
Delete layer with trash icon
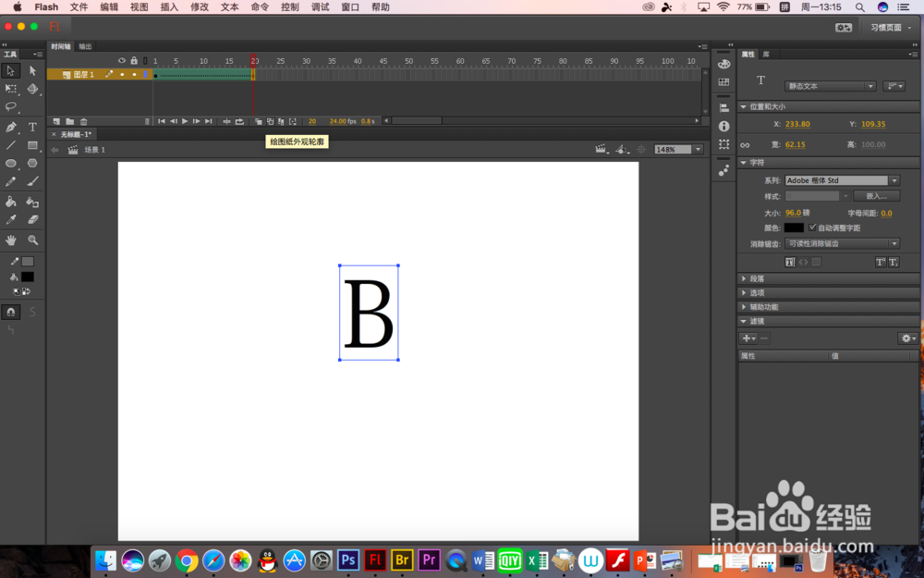pos(84,121)
